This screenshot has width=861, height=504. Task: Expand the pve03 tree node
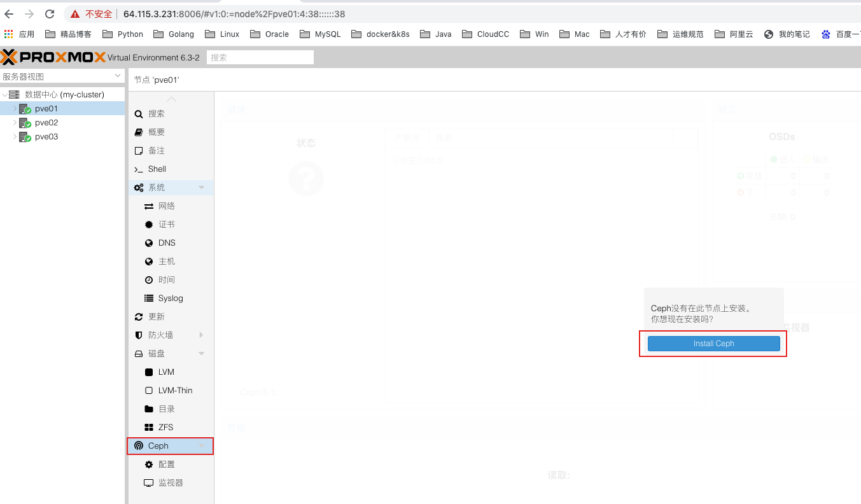15,137
